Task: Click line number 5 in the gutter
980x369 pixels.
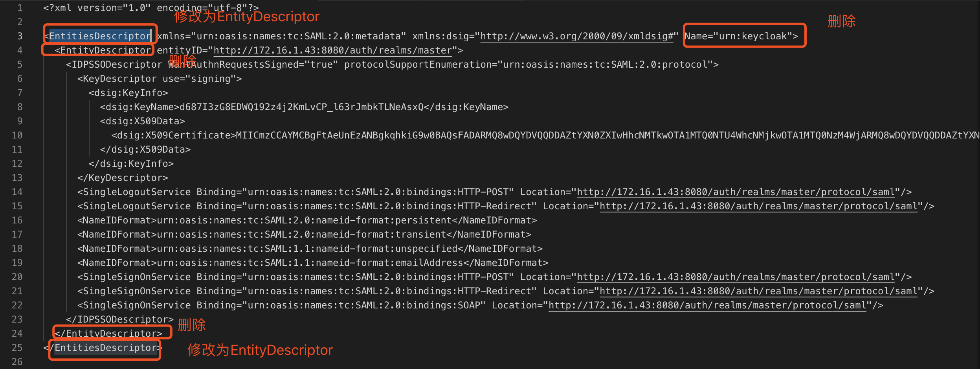Action: pyautogui.click(x=20, y=65)
